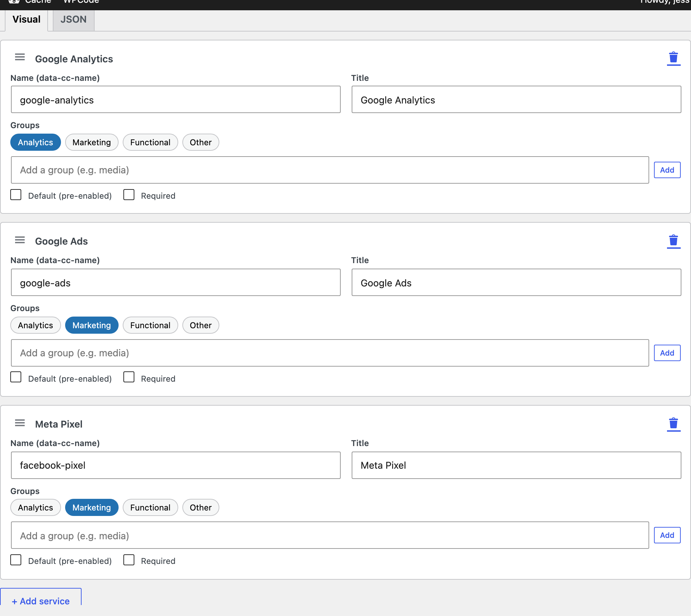This screenshot has height=616, width=691.
Task: Toggle Other group for Google Ads
Action: (201, 325)
